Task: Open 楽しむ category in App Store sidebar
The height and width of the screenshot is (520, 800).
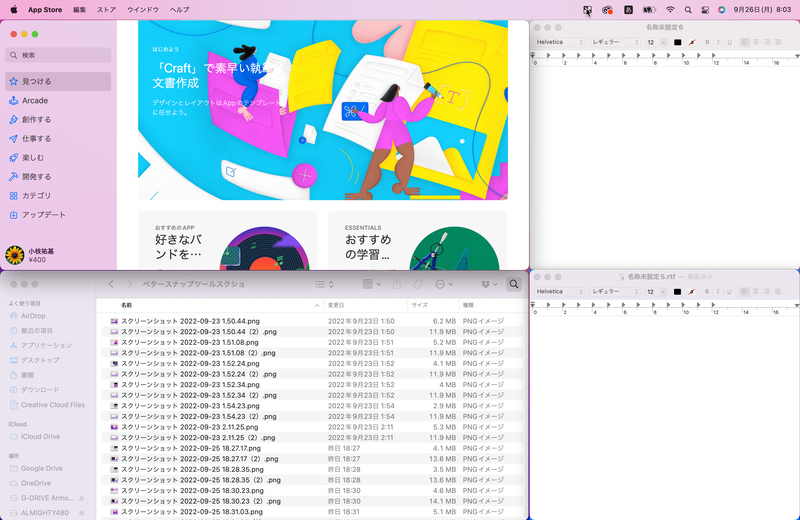Action: [58, 158]
